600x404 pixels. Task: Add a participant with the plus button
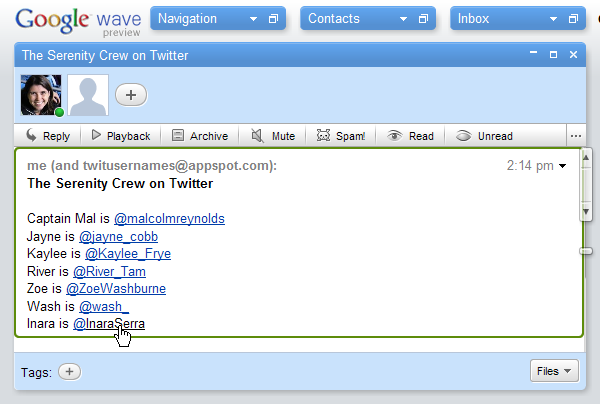[131, 95]
